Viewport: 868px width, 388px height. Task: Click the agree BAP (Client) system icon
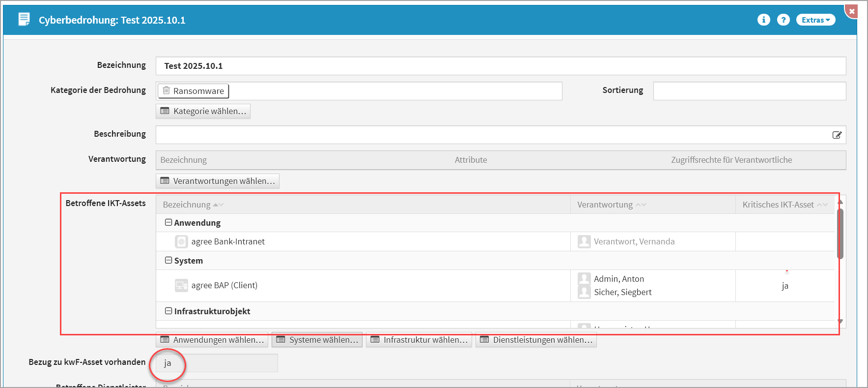click(x=181, y=285)
